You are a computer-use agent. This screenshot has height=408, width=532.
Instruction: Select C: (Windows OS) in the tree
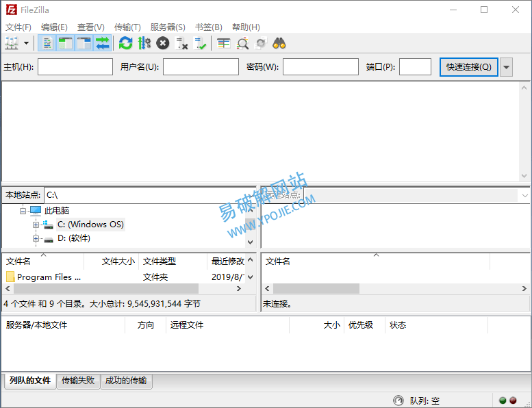pos(90,225)
